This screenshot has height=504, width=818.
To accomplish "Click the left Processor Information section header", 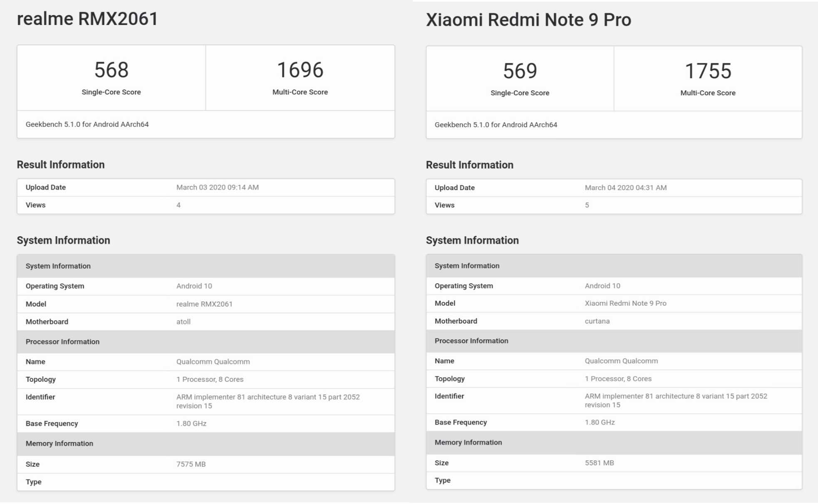I will click(x=62, y=342).
